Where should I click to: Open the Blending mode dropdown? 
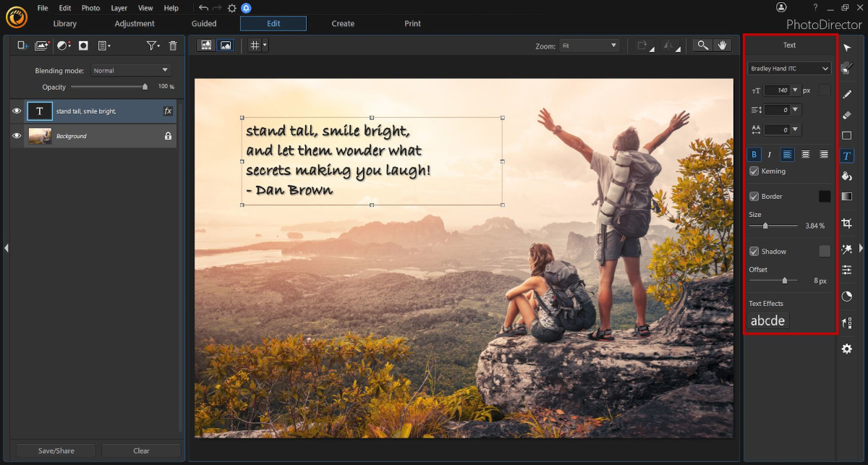coord(131,70)
